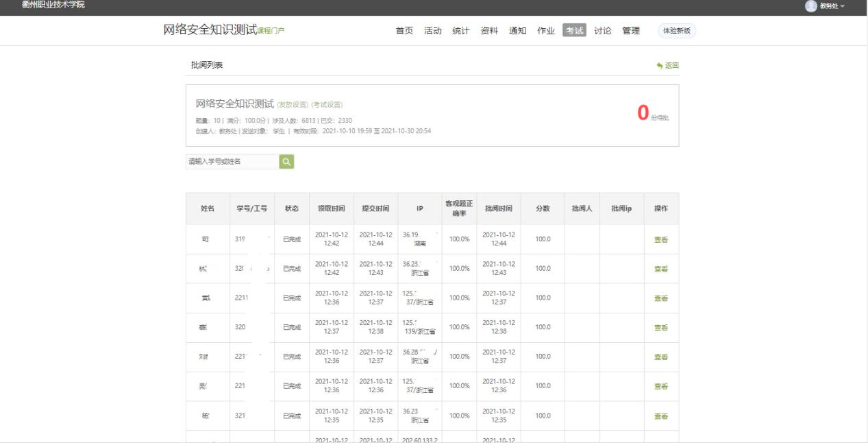
Task: Click the user avatar icon at top right
Action: click(811, 6)
